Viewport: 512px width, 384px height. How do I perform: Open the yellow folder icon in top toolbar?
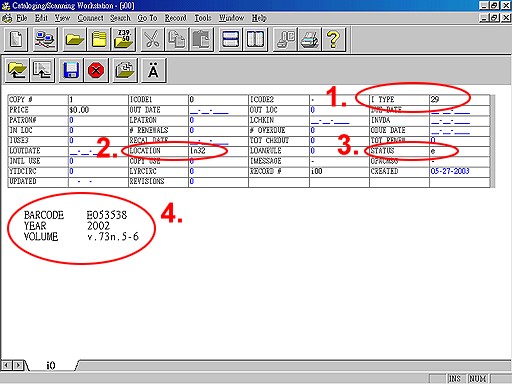[x=74, y=39]
